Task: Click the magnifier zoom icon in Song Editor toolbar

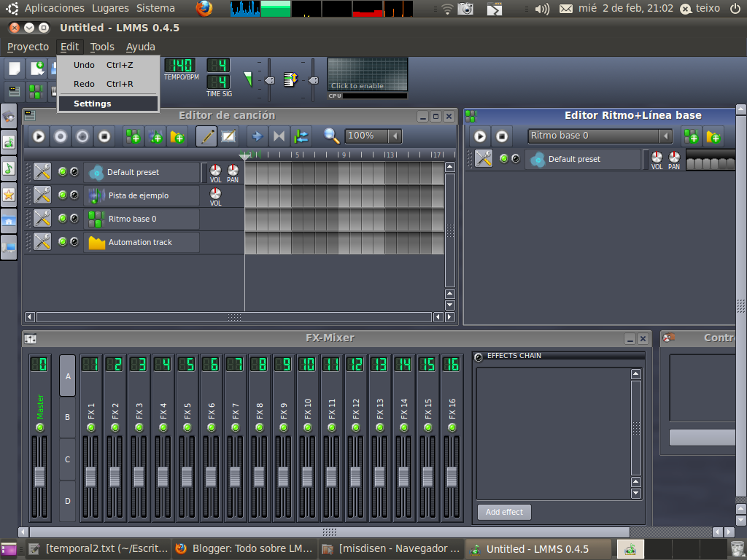Action: [332, 136]
